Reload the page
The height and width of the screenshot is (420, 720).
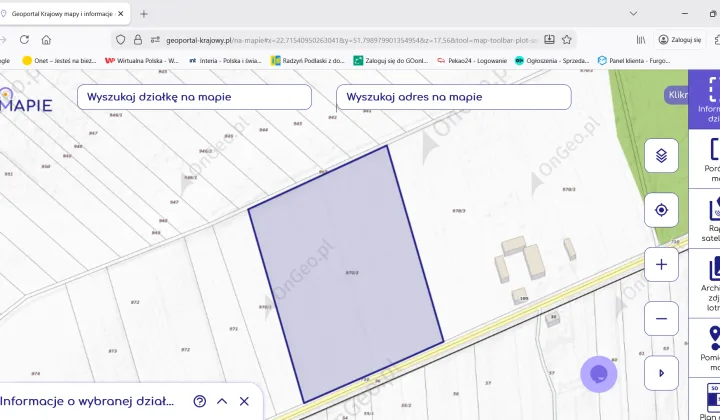pos(24,40)
